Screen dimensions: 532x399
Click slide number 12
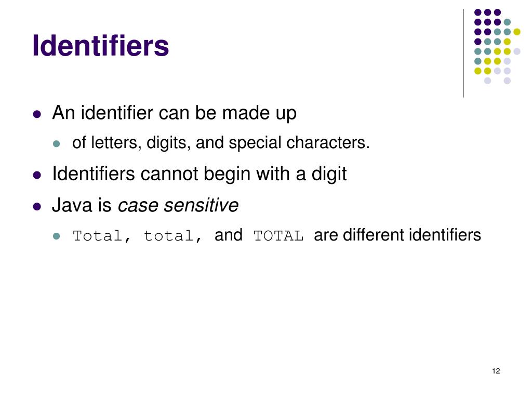(x=496, y=371)
